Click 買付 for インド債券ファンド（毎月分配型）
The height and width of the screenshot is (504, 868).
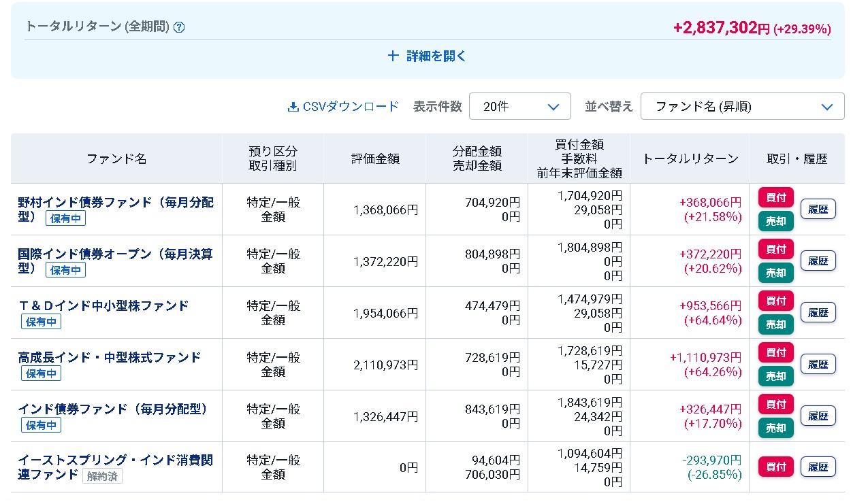(x=775, y=404)
